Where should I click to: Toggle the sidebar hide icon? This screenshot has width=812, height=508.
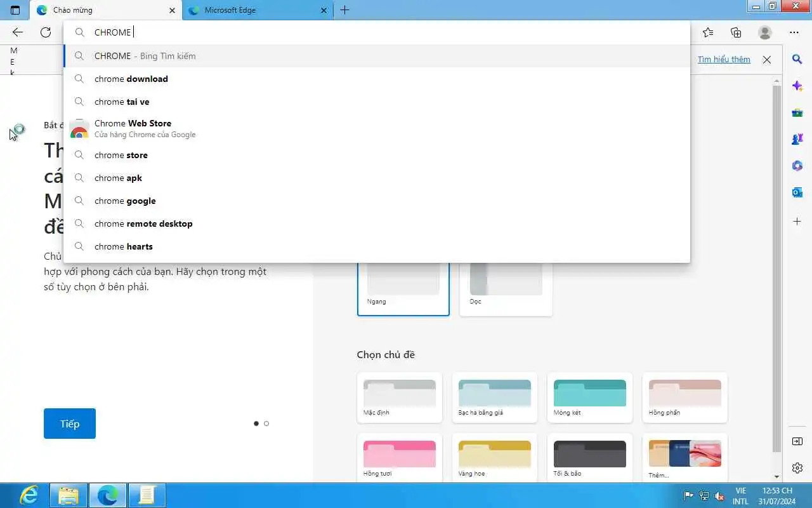click(x=797, y=441)
